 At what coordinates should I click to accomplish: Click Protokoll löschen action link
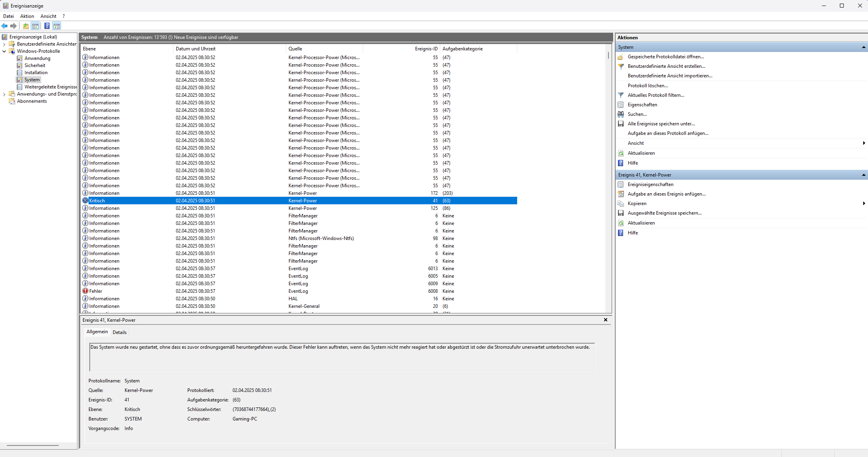tap(647, 86)
